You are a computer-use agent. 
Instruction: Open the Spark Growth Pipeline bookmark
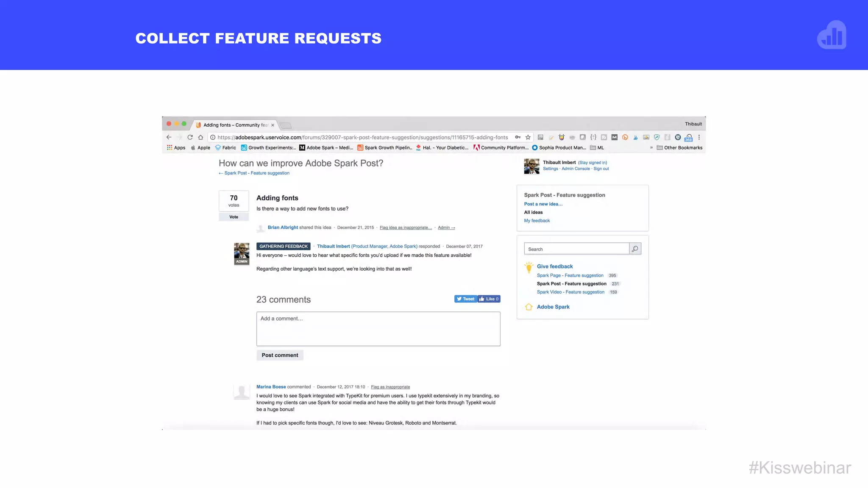pos(385,148)
